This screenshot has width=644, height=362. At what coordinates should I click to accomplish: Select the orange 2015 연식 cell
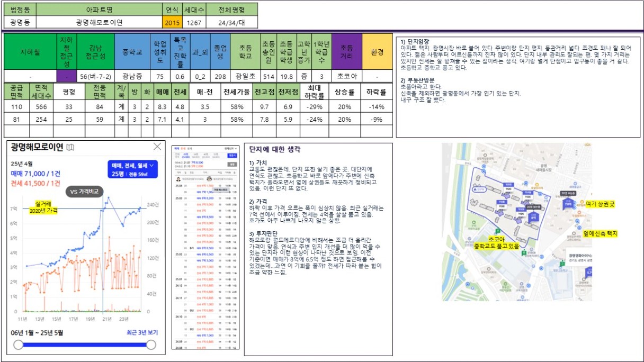tap(172, 23)
